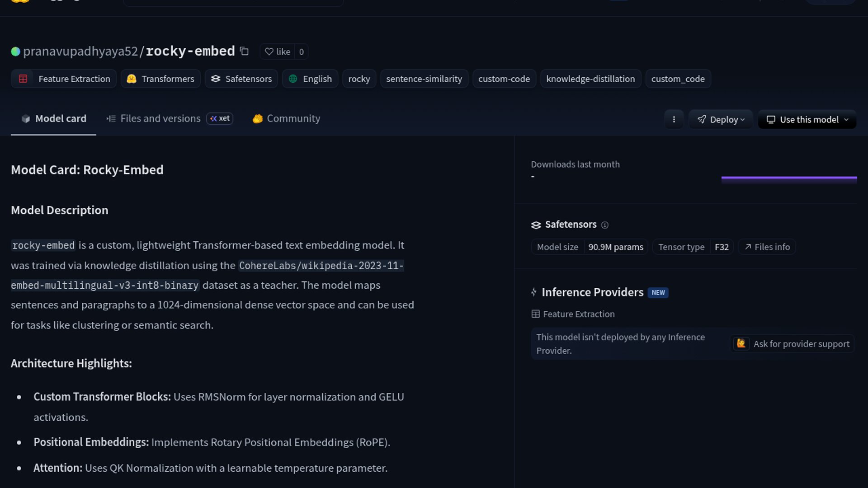Click Ask for provider support button
The width and height of the screenshot is (868, 488).
[792, 344]
